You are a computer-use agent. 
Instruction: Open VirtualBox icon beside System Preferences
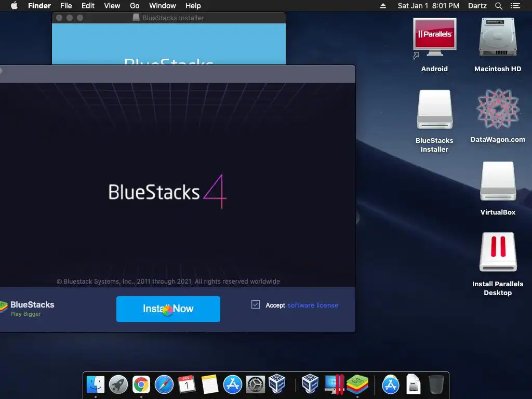(x=277, y=384)
